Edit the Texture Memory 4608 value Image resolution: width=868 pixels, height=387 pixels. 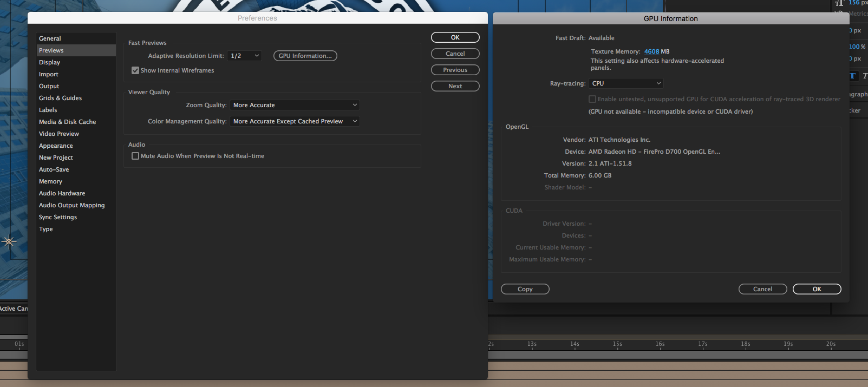(651, 51)
